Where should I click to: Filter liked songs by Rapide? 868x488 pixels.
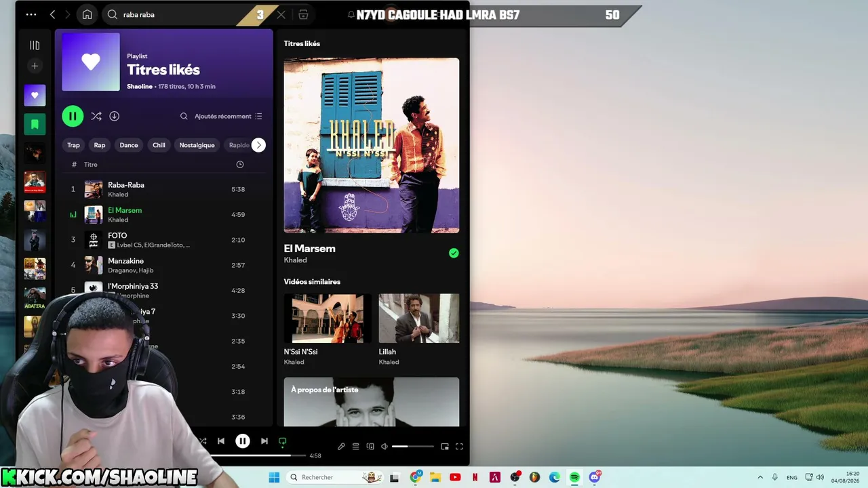pyautogui.click(x=238, y=145)
